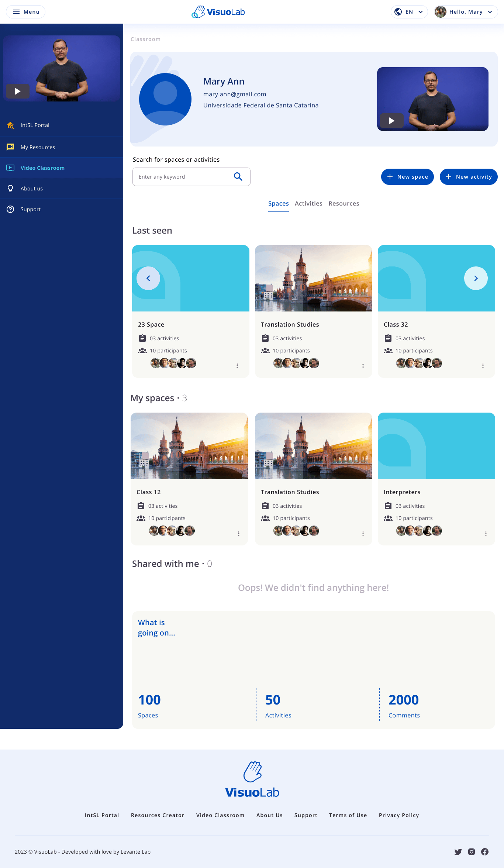Open options for My spaces Translation Studies
Screen dimensions: 504x868
363,534
